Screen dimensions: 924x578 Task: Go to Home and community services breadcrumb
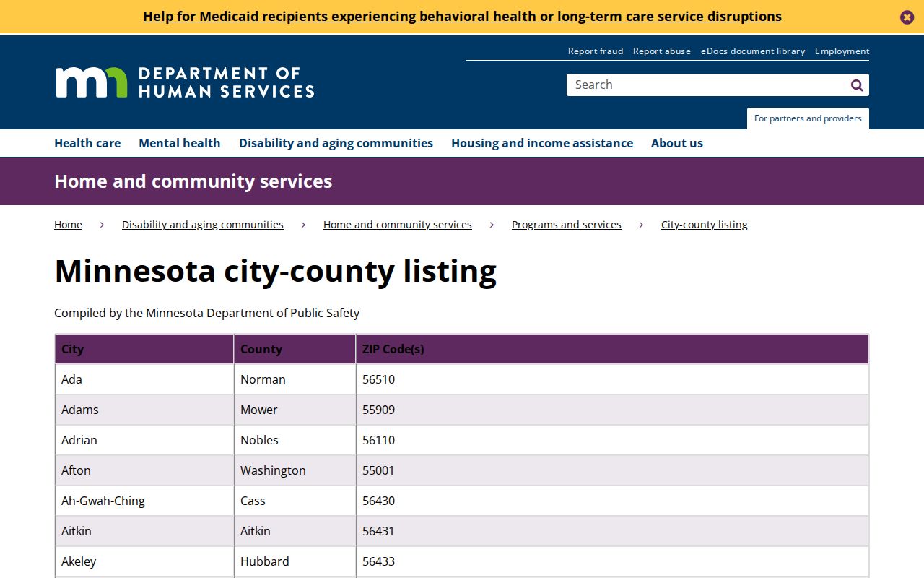(398, 225)
